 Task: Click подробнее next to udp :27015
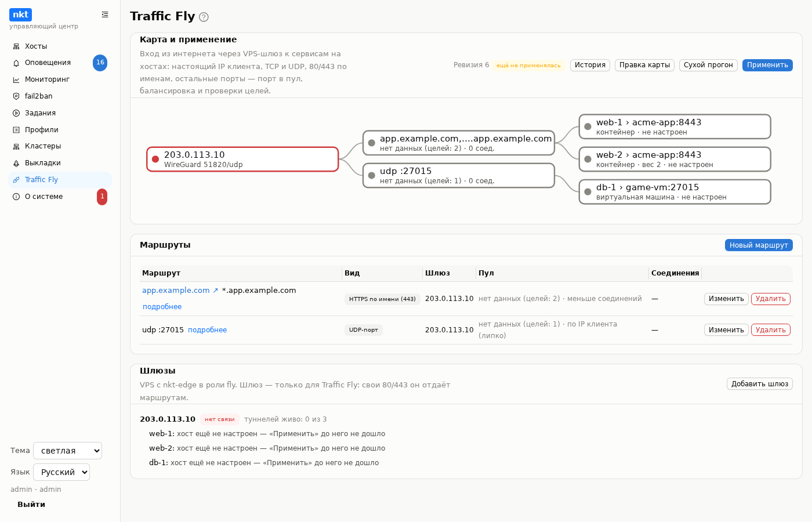pos(207,330)
